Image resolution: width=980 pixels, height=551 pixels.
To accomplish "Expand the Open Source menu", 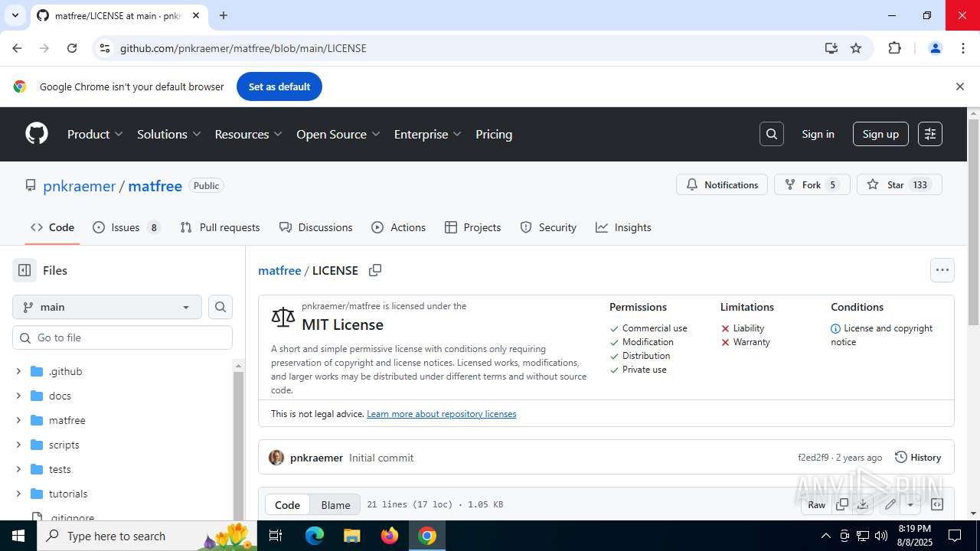I will [338, 134].
